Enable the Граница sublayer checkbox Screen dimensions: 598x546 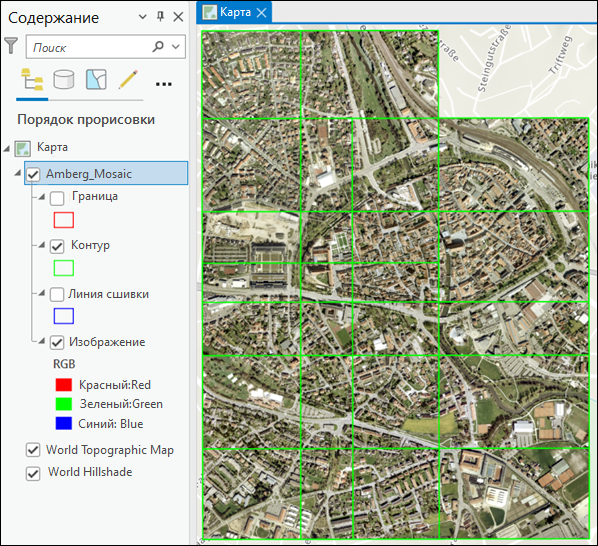tap(57, 198)
